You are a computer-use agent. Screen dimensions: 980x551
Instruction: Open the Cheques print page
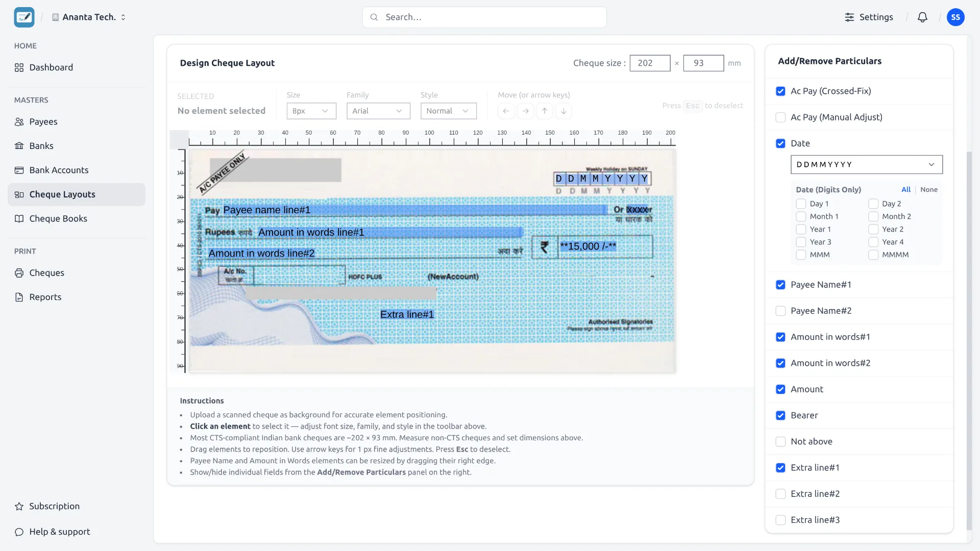tap(77, 273)
